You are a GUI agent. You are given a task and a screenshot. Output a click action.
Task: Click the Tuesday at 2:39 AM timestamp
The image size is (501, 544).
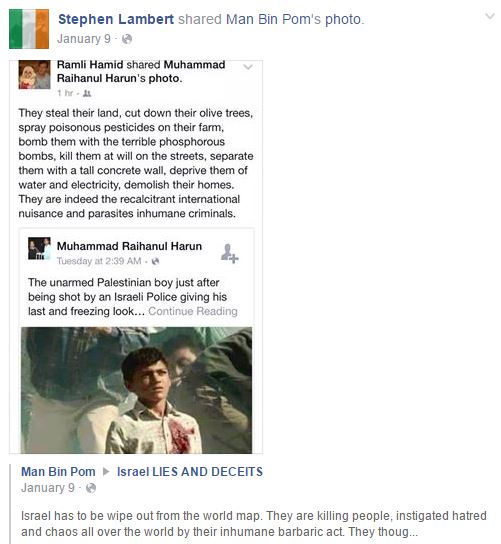[99, 261]
